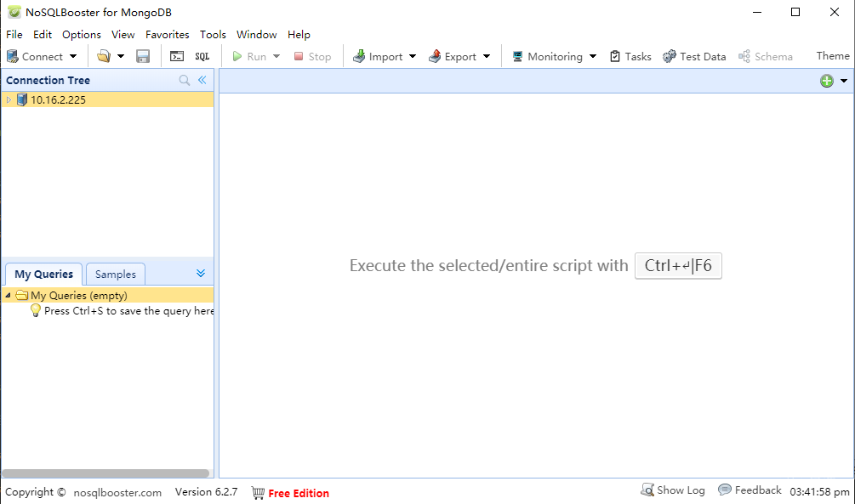Click the Run play button

pyautogui.click(x=250, y=57)
